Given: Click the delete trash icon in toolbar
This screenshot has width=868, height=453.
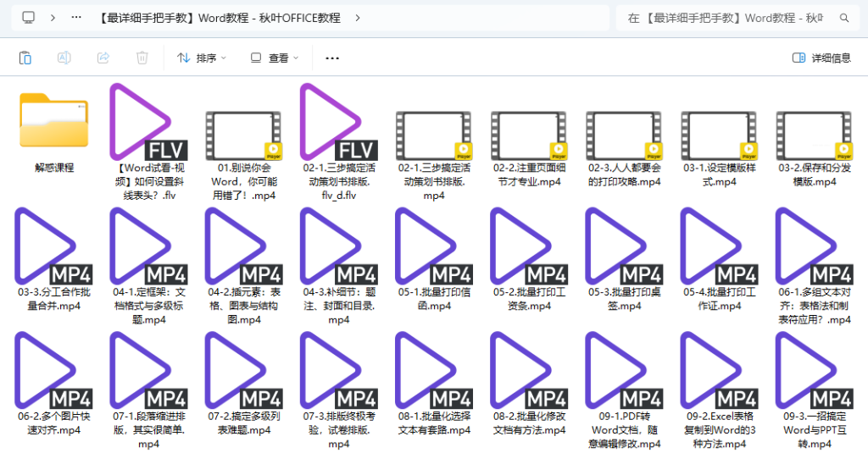Looking at the screenshot, I should click(142, 58).
